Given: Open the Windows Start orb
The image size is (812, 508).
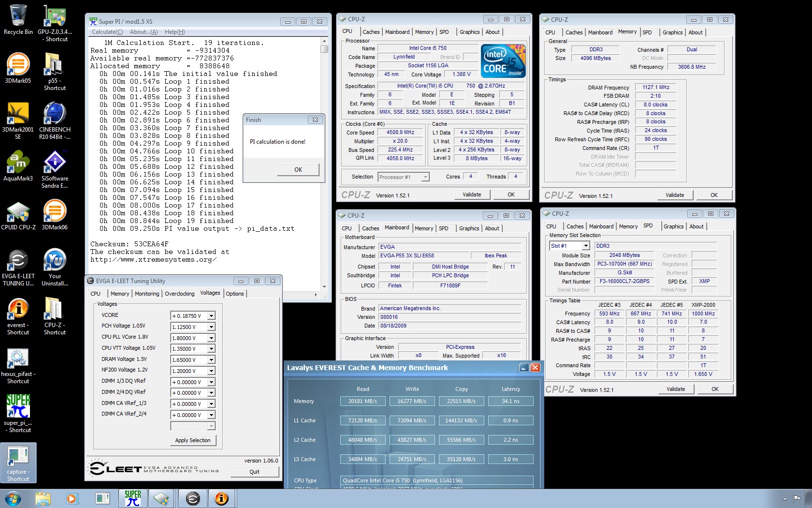Looking at the screenshot, I should coord(13,498).
